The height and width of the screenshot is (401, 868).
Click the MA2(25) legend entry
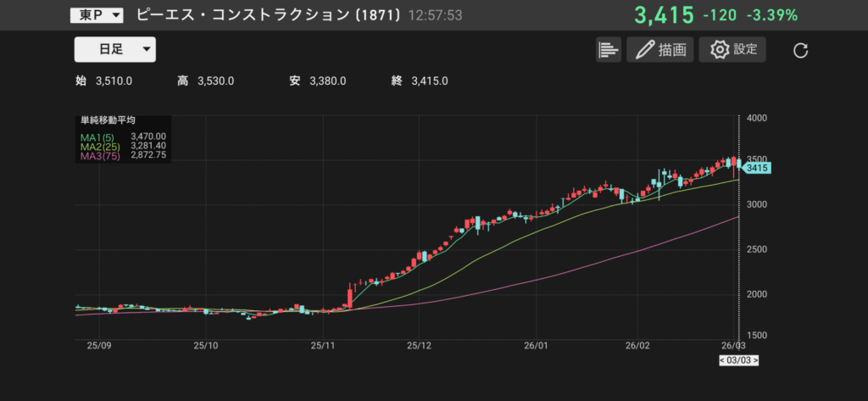[x=98, y=146]
